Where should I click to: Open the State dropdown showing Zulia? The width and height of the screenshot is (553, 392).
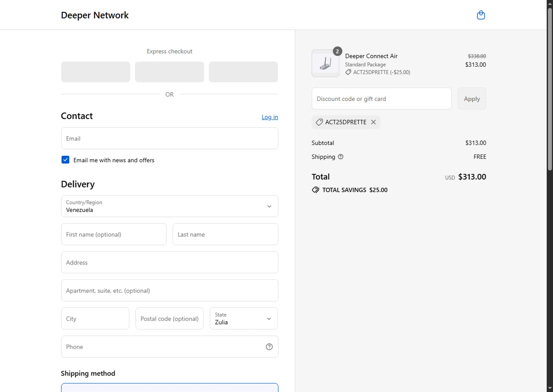point(244,319)
